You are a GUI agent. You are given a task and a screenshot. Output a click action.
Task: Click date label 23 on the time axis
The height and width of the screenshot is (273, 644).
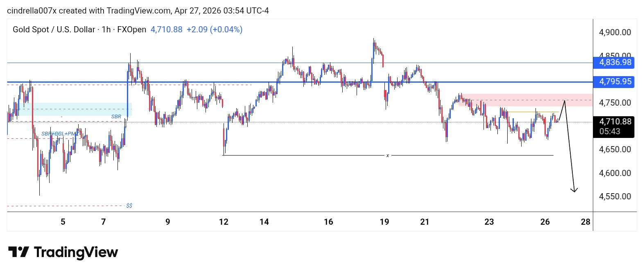[x=489, y=222]
